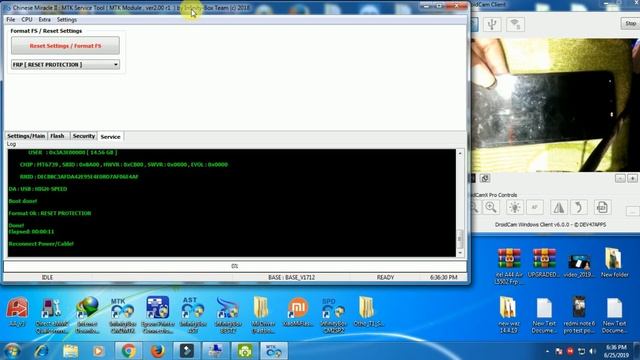Open UPGRADED archive on desktop
This screenshot has width=640, height=360.
point(544,263)
